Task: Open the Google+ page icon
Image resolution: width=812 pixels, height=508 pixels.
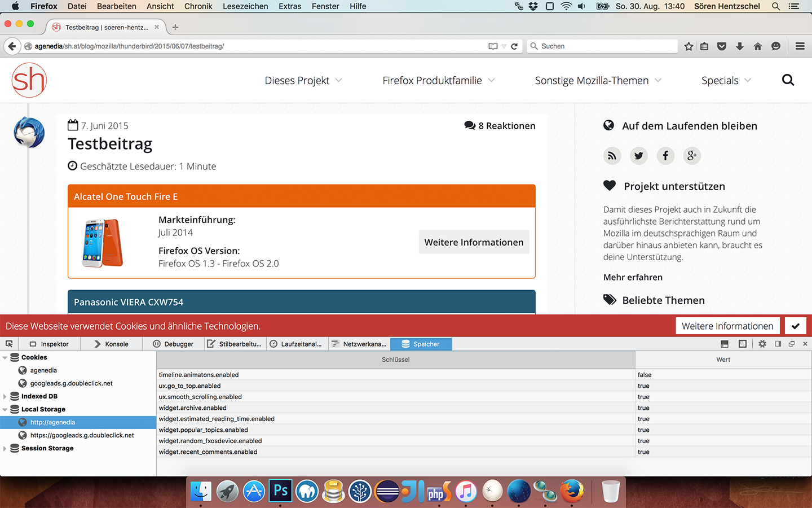Action: point(692,156)
